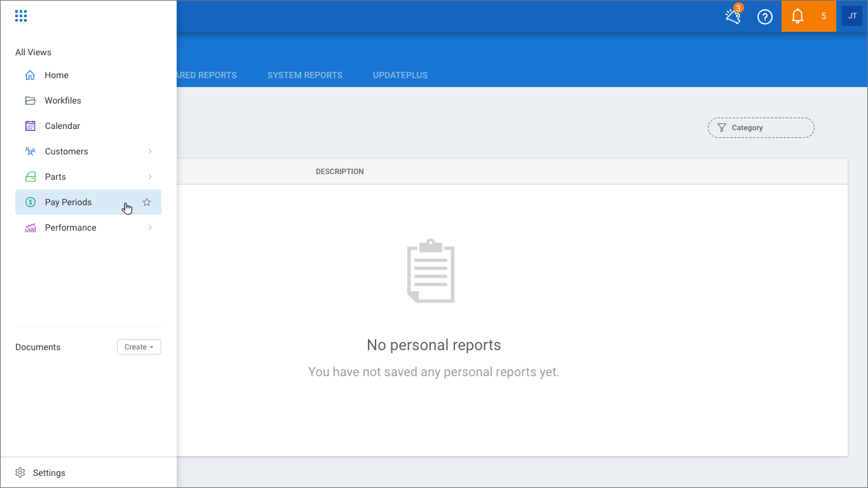This screenshot has width=868, height=488.
Task: Open the app grid launcher icon
Action: [x=21, y=17]
